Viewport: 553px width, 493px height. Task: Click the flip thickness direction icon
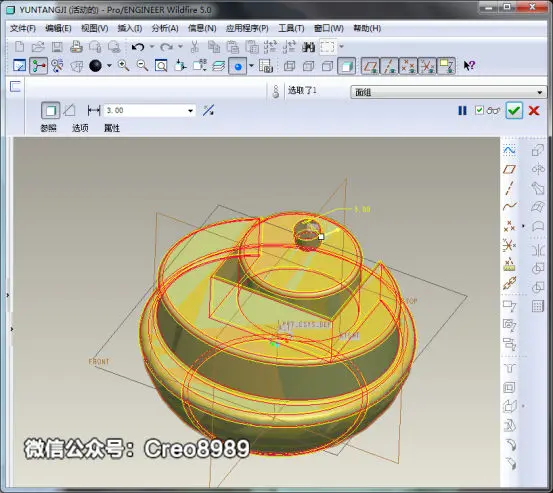(208, 111)
